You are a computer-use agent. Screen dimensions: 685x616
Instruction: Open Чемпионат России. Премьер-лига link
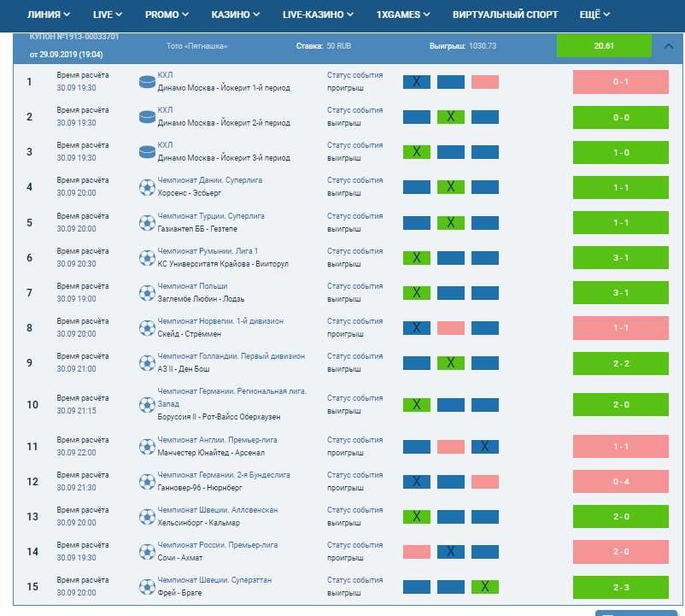(217, 545)
